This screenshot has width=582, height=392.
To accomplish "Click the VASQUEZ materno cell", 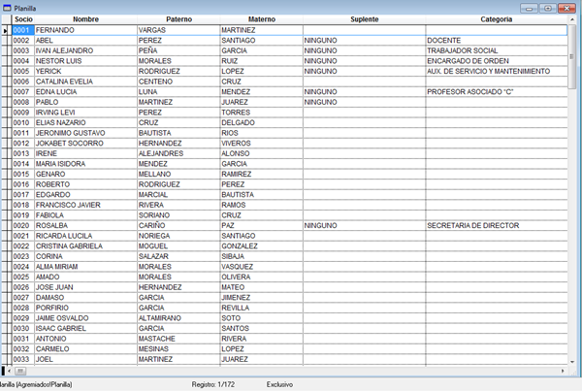I will [262, 267].
